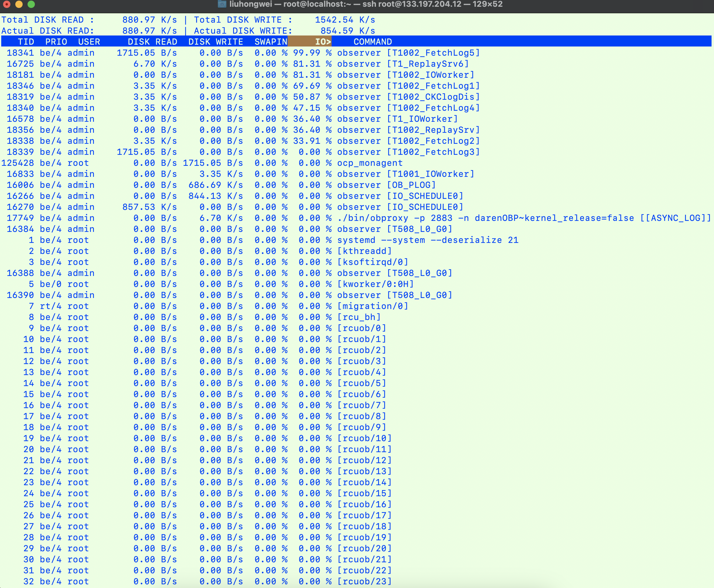This screenshot has width=714, height=588.
Task: Select the T1002_FetchLog5 observer row
Action: [356, 53]
